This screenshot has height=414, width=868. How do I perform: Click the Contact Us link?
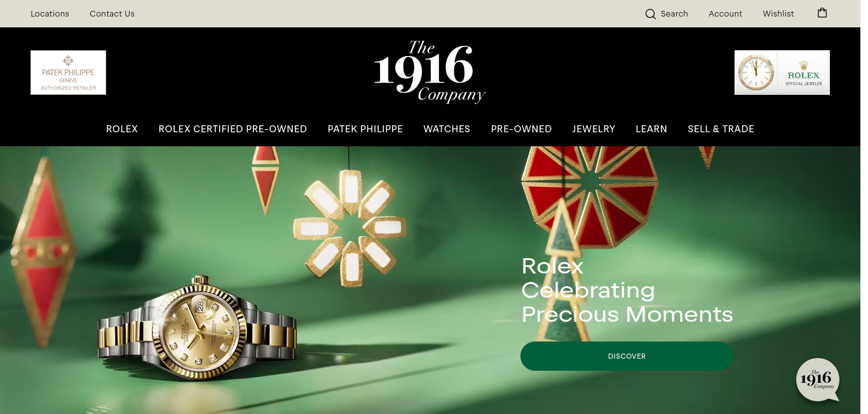point(112,14)
